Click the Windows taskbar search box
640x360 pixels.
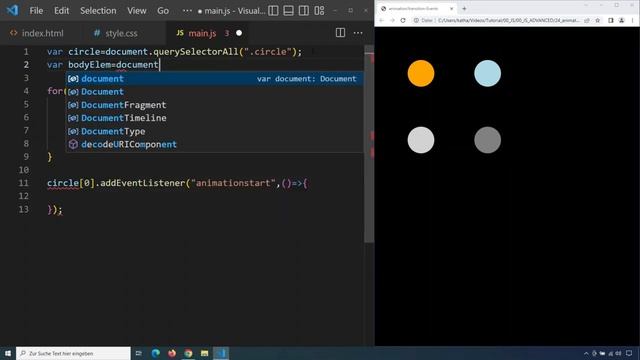73,353
